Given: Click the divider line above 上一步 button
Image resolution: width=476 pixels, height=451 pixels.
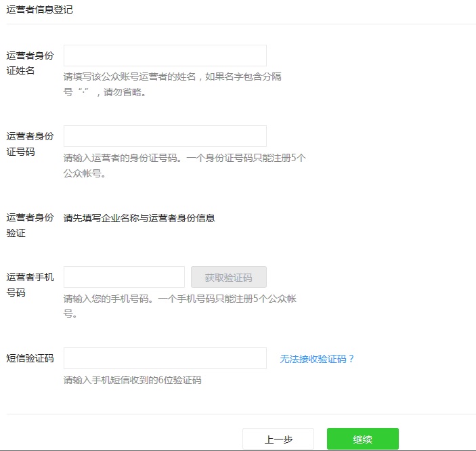Looking at the screenshot, I should pyautogui.click(x=240, y=414).
